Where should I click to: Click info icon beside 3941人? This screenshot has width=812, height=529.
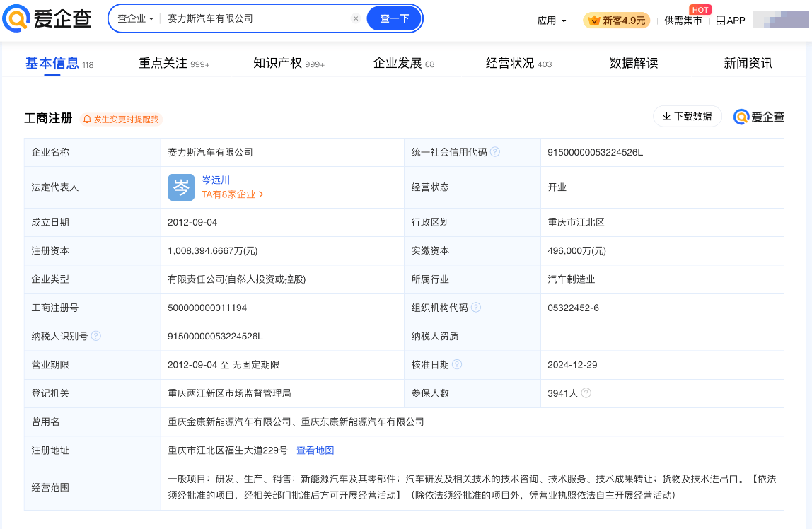tap(586, 393)
